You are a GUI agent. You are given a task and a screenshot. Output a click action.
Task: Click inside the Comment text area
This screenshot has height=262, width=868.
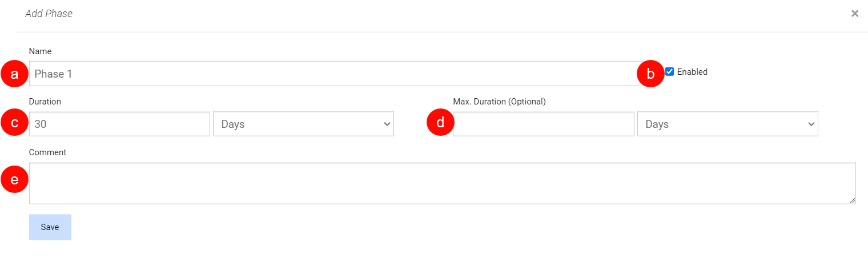point(442,183)
